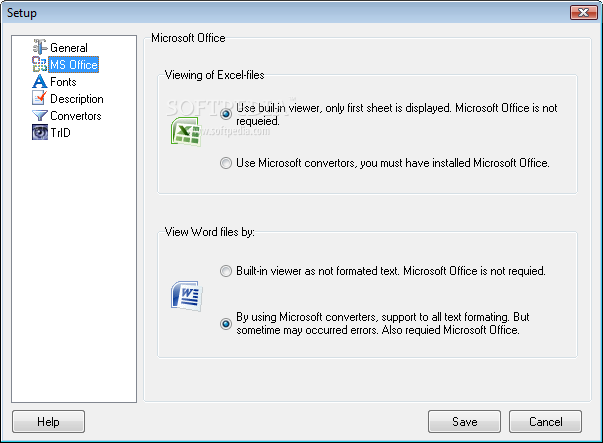Open the Description settings page
This screenshot has width=603, height=443.
pos(77,99)
